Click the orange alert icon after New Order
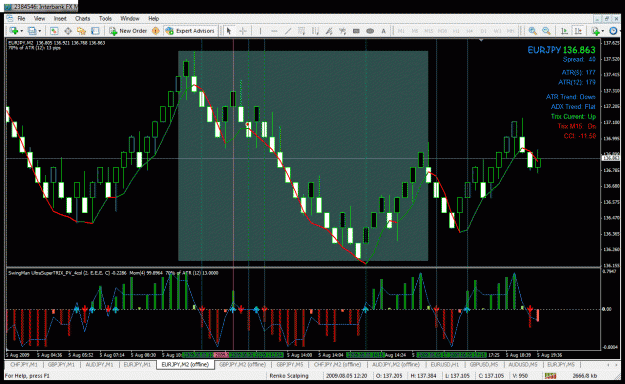 155,31
